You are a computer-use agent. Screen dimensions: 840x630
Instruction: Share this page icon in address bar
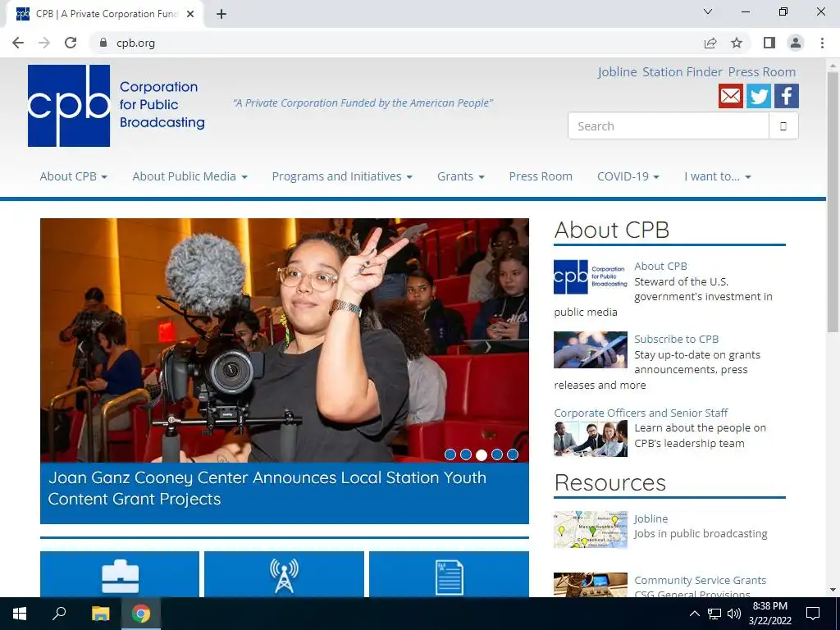tap(710, 43)
